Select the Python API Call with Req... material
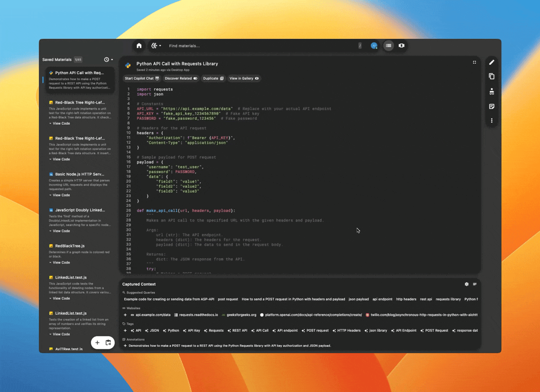This screenshot has width=540, height=392. point(80,80)
